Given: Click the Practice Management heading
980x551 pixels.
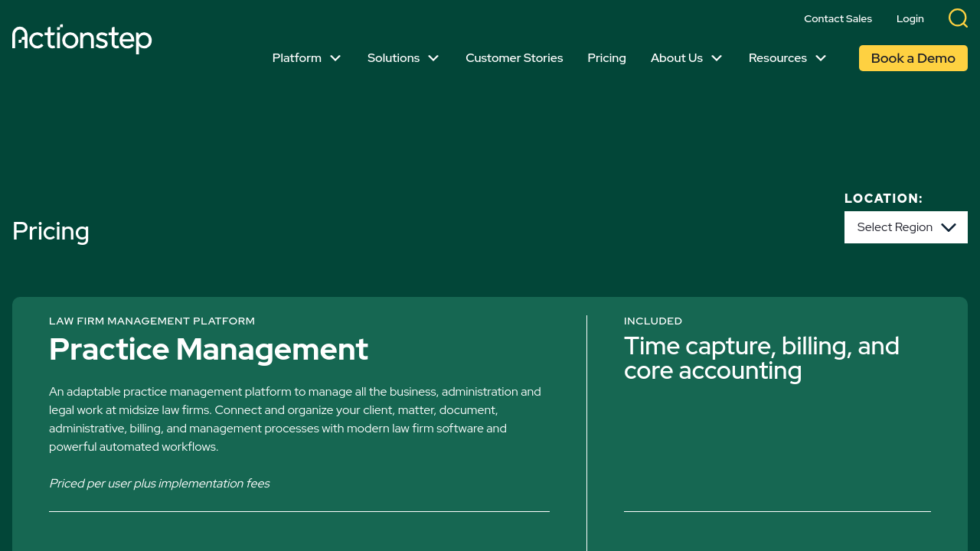Looking at the screenshot, I should (x=208, y=350).
